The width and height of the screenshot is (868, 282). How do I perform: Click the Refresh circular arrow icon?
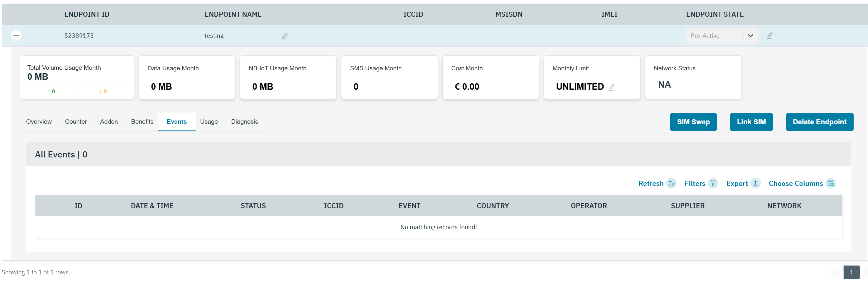click(671, 184)
